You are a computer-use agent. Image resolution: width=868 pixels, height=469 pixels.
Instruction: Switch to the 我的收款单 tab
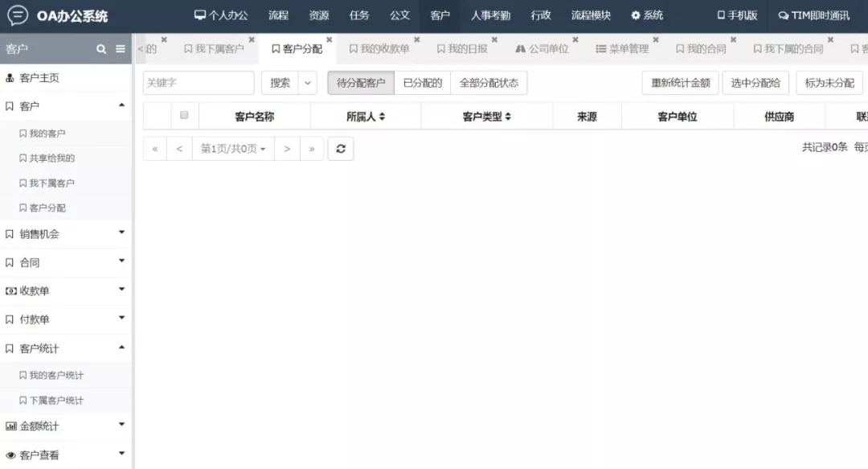tap(379, 49)
